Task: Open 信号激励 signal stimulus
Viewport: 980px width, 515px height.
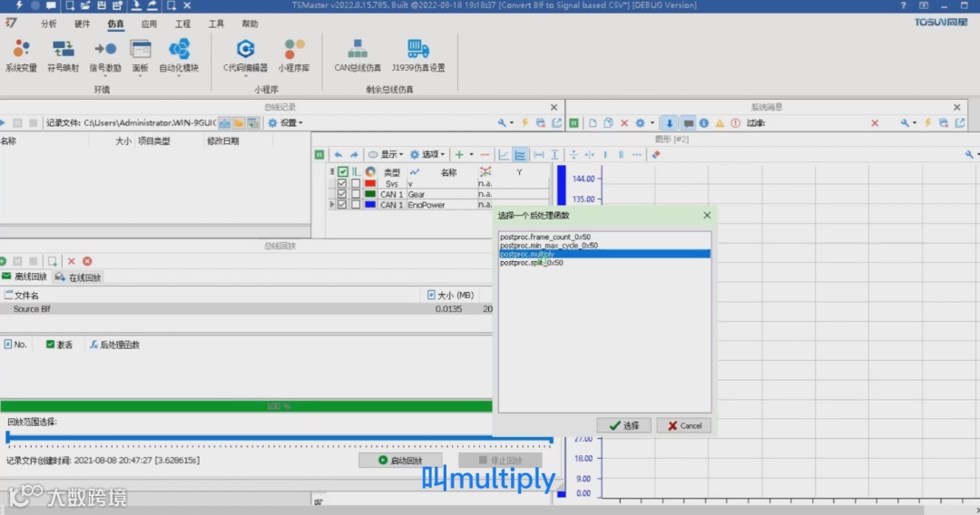Action: 105,55
